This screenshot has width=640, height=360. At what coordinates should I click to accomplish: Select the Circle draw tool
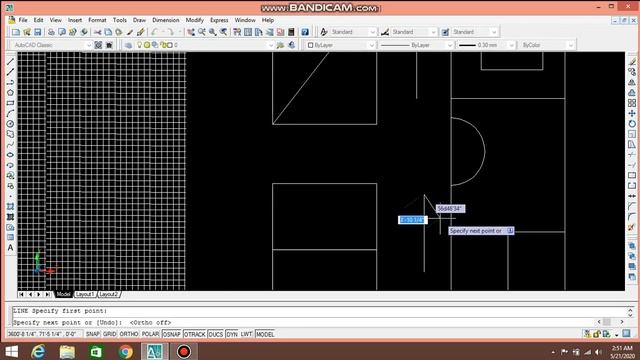11,124
